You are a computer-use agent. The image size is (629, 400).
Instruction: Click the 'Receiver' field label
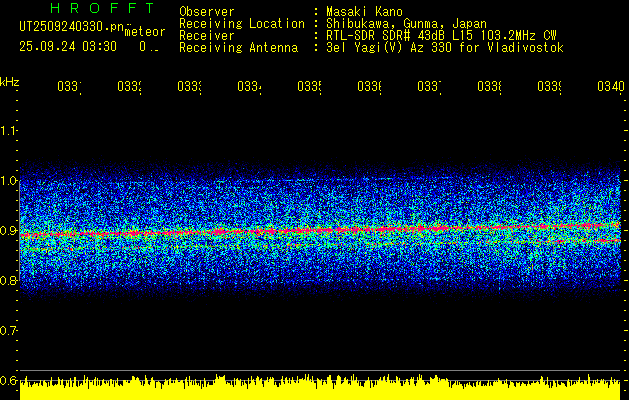click(207, 36)
